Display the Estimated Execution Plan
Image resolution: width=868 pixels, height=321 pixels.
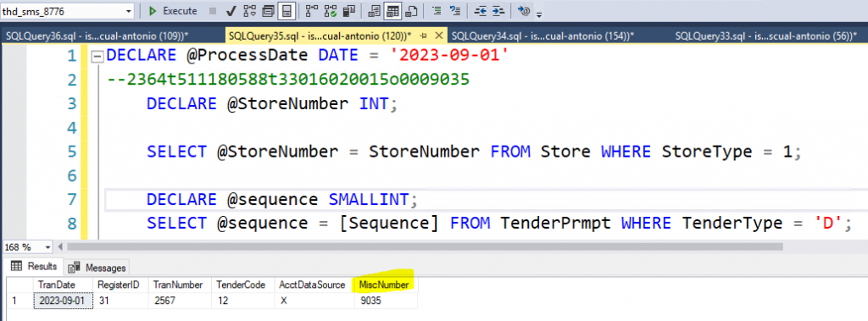coord(250,11)
